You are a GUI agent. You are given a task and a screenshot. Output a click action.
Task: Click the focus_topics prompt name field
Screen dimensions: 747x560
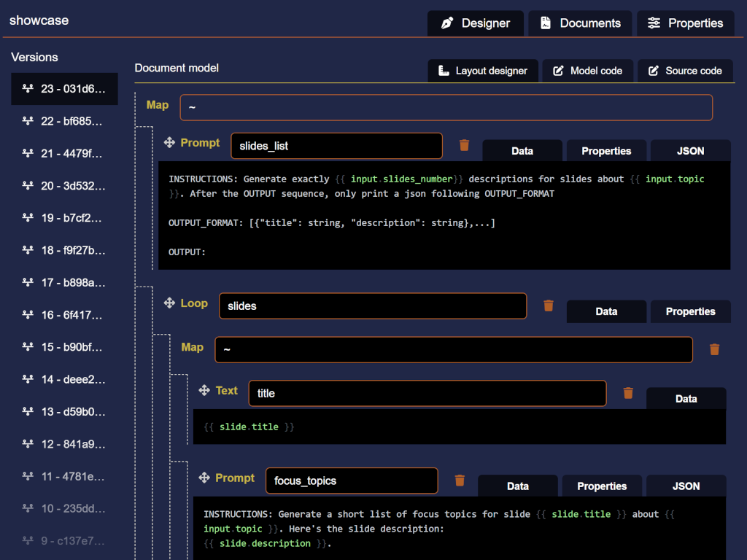click(352, 481)
